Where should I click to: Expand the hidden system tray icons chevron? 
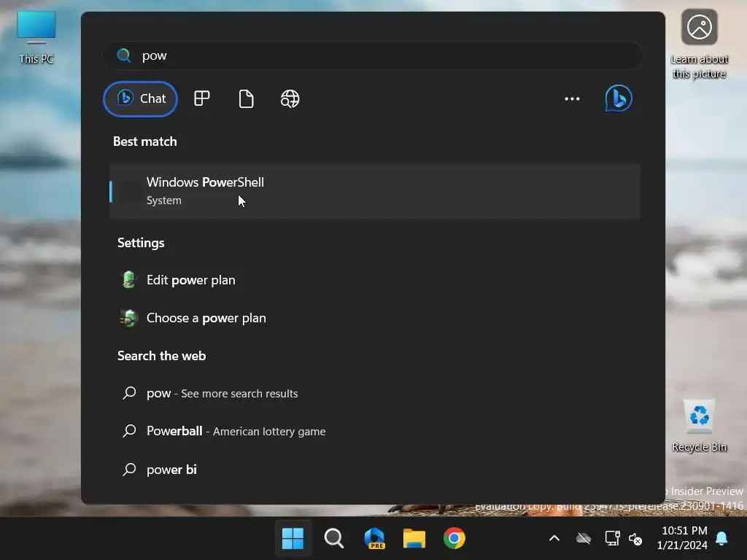click(x=554, y=539)
